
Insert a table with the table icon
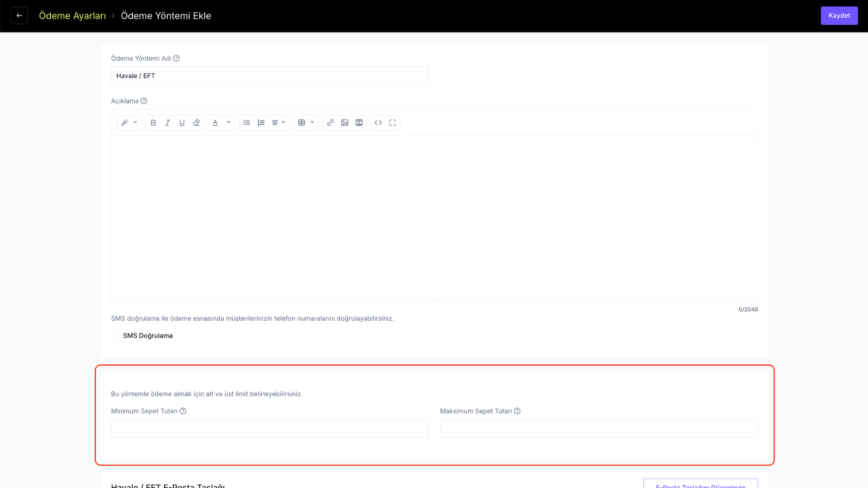(302, 122)
